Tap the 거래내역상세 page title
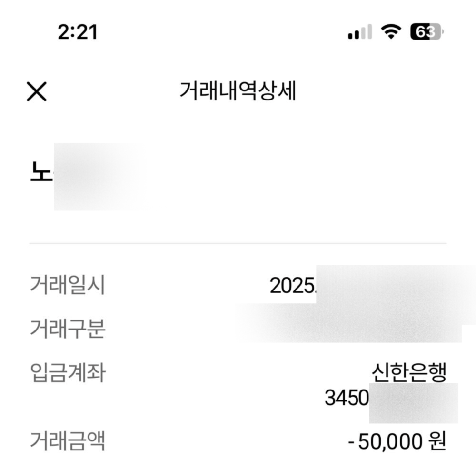476x470 pixels. [x=238, y=91]
